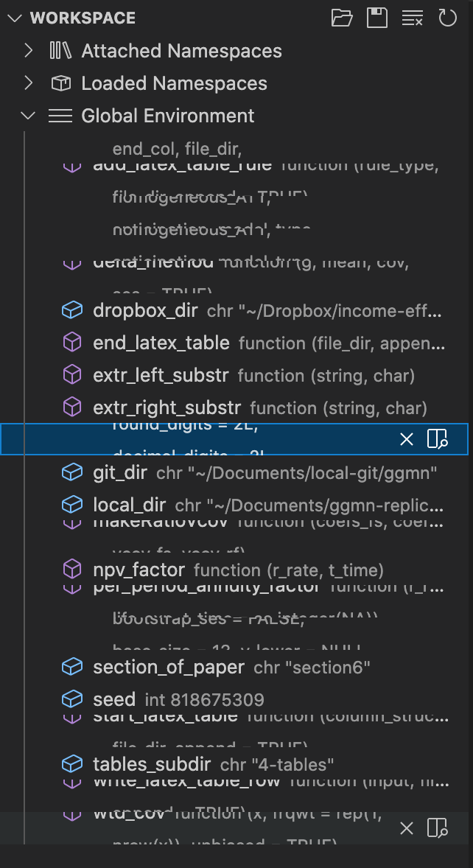The image size is (473, 868).
Task: Refresh the workspace variable list
Action: (x=448, y=18)
